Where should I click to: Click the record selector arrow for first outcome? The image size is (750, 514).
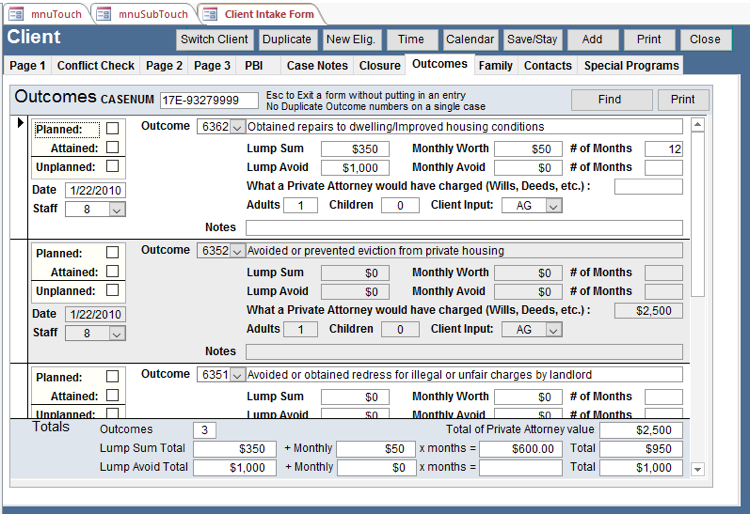coord(22,123)
